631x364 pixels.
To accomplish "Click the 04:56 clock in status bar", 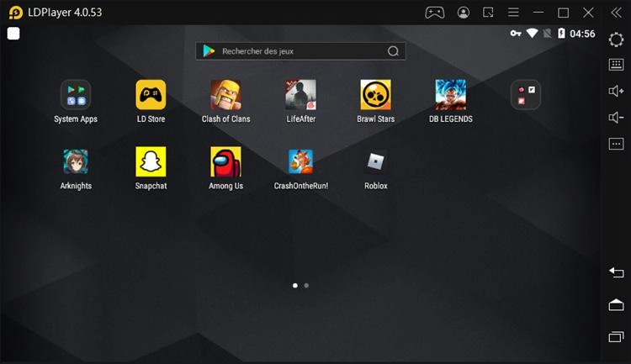I will (582, 34).
